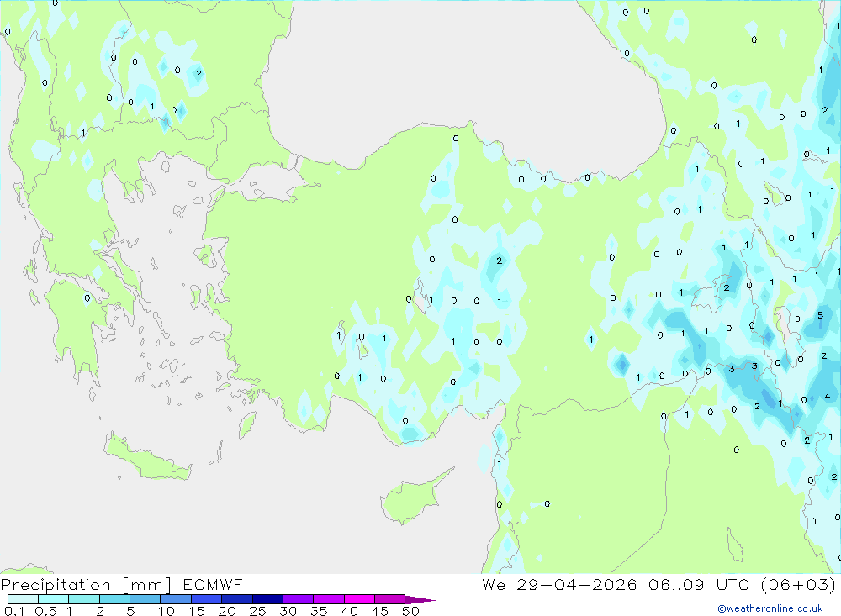Click the 45–50 mm legend color swatch

[x=390, y=599]
